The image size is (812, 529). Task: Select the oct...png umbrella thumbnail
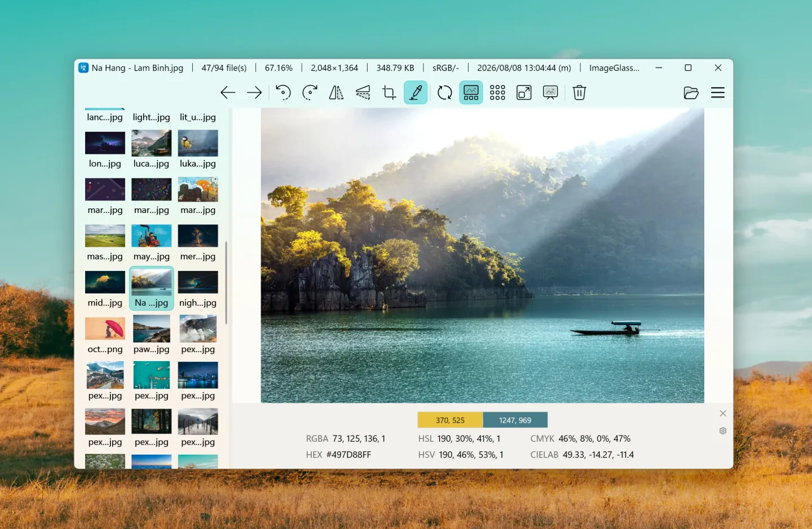coord(105,335)
